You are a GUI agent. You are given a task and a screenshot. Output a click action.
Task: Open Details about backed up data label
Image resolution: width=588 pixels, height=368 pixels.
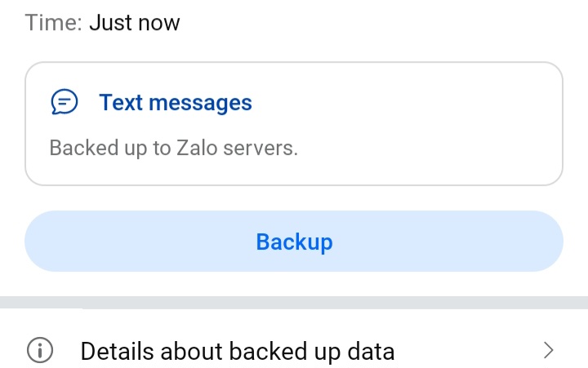pos(237,352)
